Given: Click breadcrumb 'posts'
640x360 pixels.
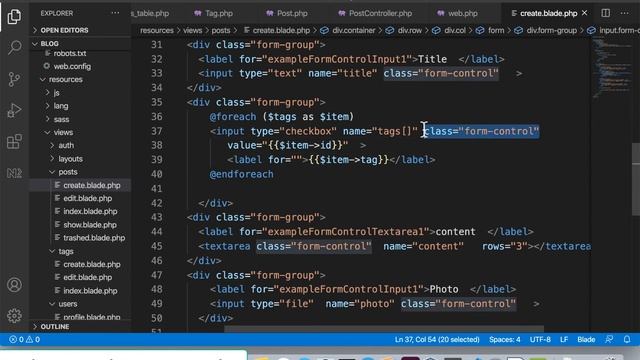Looking at the screenshot, I should tap(221, 30).
